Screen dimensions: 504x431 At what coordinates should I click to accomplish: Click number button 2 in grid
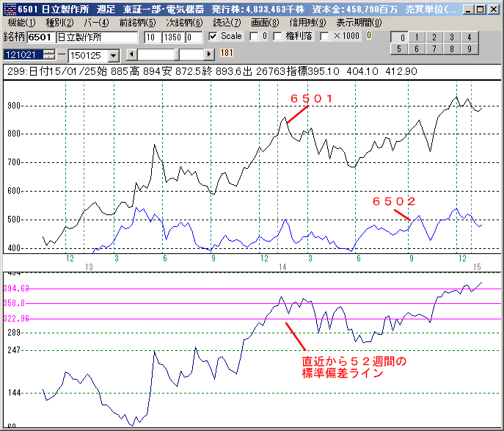[x=434, y=37]
